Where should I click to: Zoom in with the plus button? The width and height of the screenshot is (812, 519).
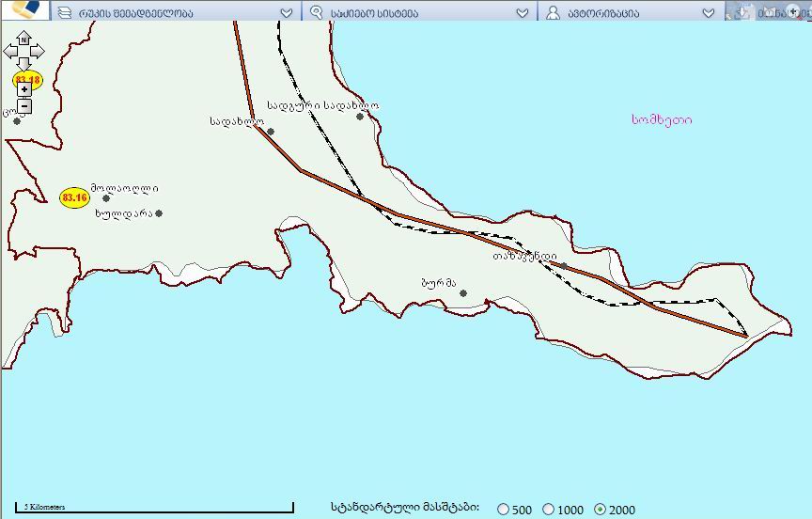[x=24, y=89]
